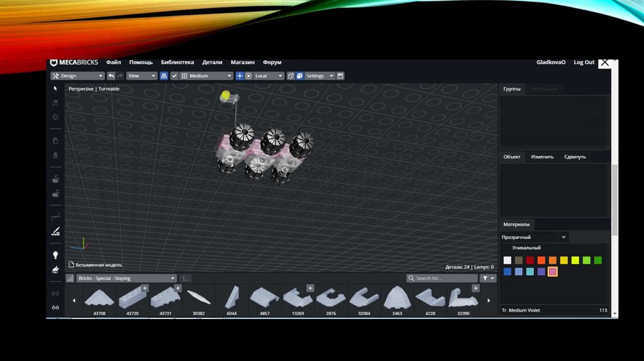The width and height of the screenshot is (644, 361).
Task: Open the Прозрачный material type dropdown
Action: [x=535, y=237]
